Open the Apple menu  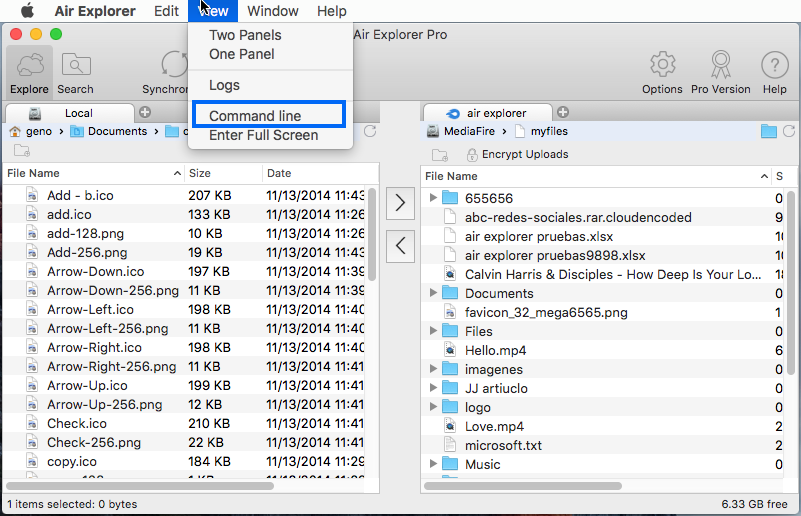click(27, 11)
